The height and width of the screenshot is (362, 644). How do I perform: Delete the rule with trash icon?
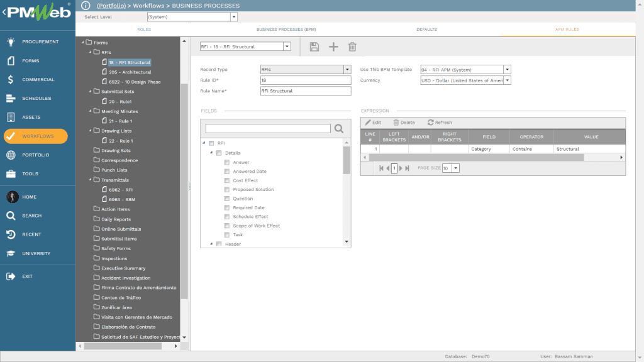tap(352, 47)
